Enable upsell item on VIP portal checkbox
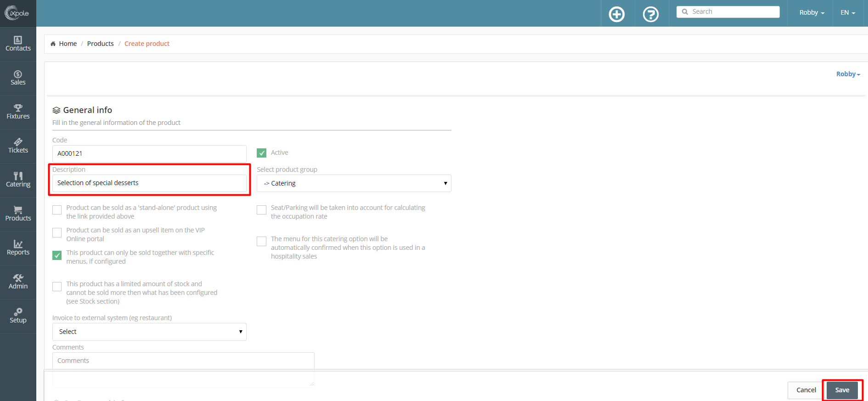868x401 pixels. [57, 232]
